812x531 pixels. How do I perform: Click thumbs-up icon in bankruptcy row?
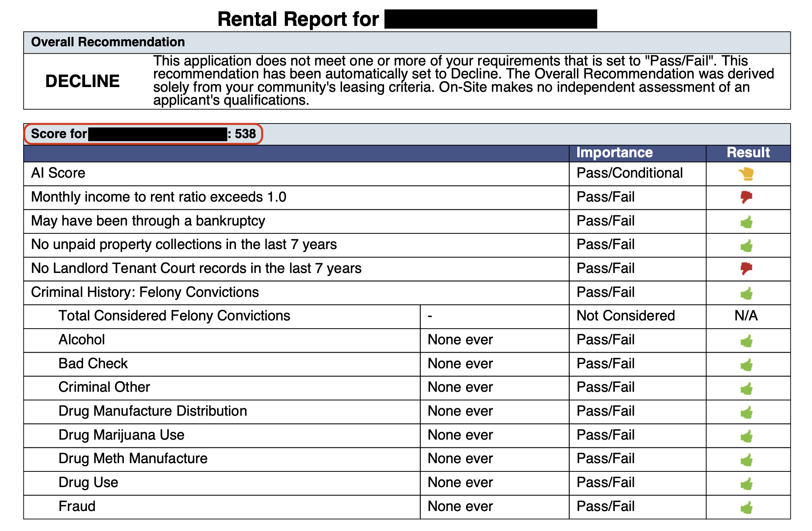[x=747, y=222]
